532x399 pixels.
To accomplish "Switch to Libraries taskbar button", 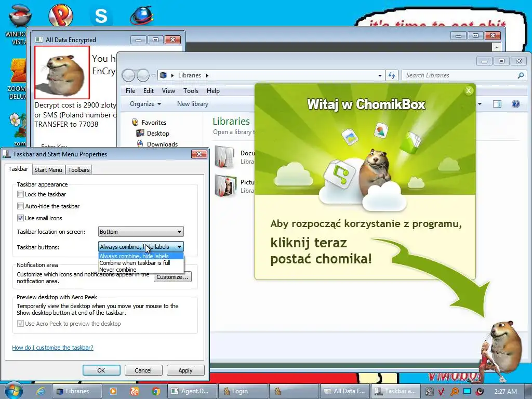I will click(x=77, y=391).
